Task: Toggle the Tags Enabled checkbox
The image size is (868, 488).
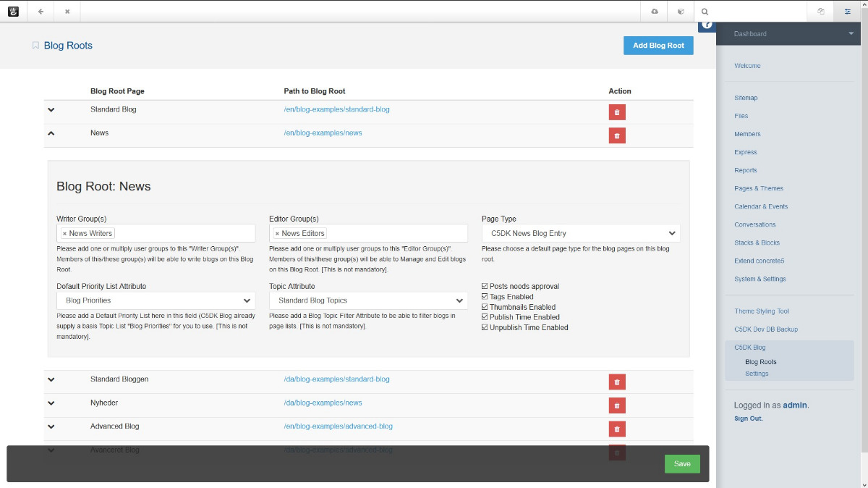Action: [485, 297]
